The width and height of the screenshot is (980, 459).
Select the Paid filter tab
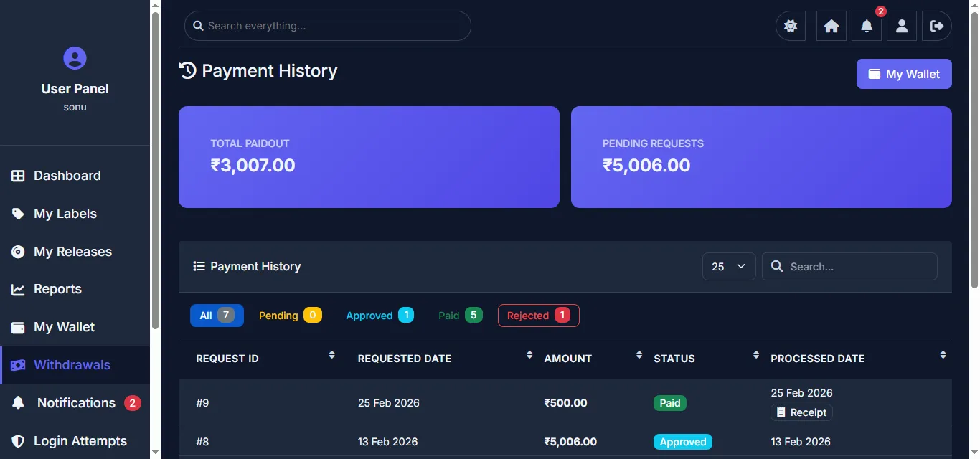tap(460, 316)
